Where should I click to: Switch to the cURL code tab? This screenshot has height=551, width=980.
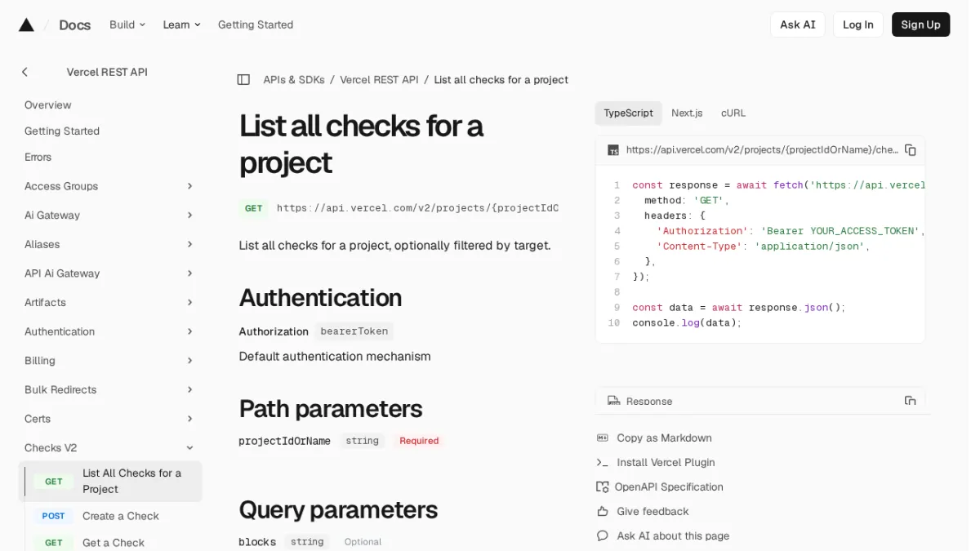coord(733,113)
